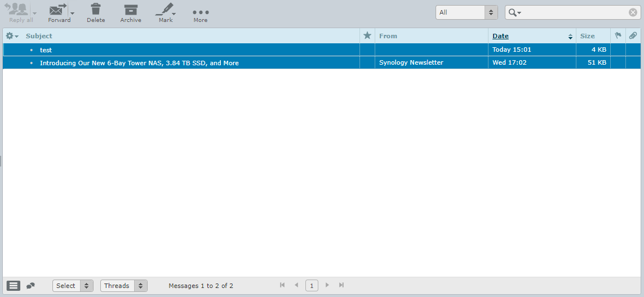
Task: Click the star flagged column header
Action: [367, 36]
